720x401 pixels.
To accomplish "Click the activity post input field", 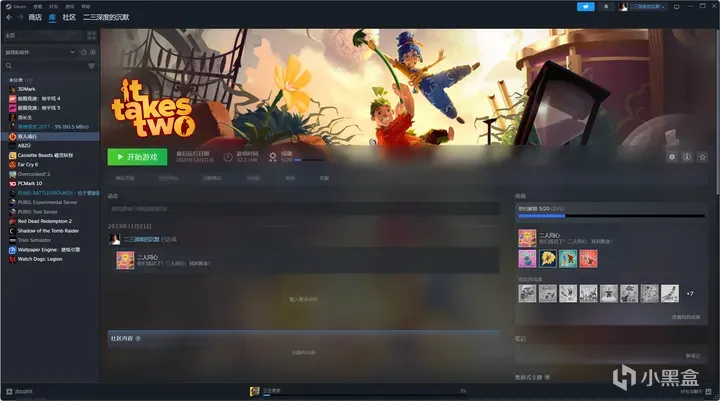I will tap(304, 209).
